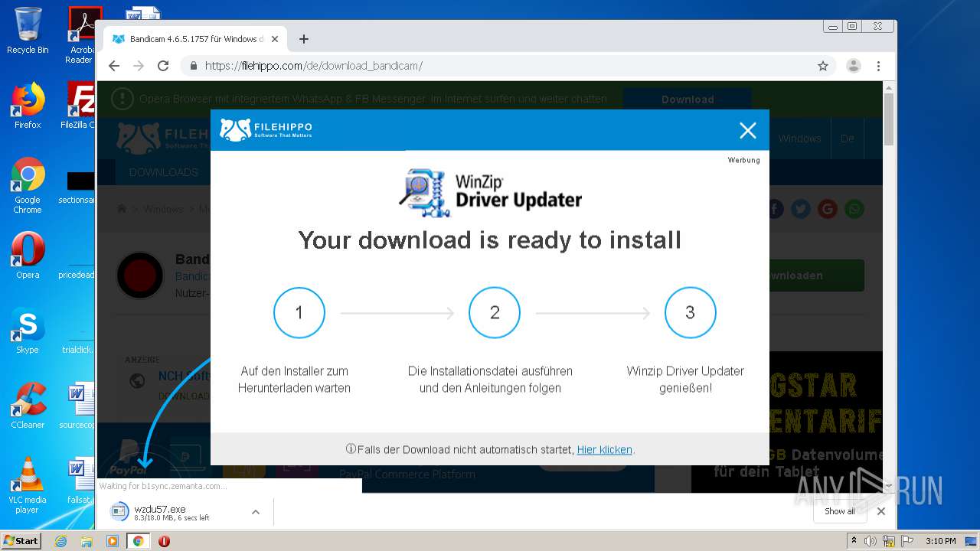Viewport: 980px width, 551px height.
Task: Show hidden tray icons arrow
Action: click(x=854, y=541)
